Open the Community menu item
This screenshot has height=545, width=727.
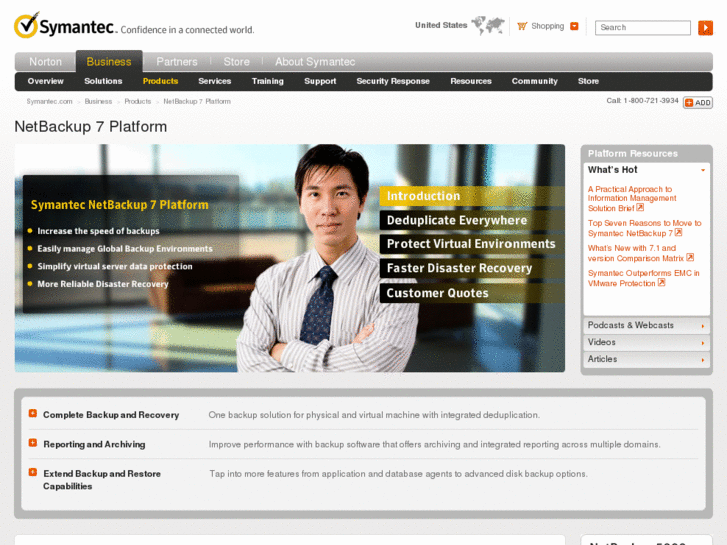click(535, 81)
